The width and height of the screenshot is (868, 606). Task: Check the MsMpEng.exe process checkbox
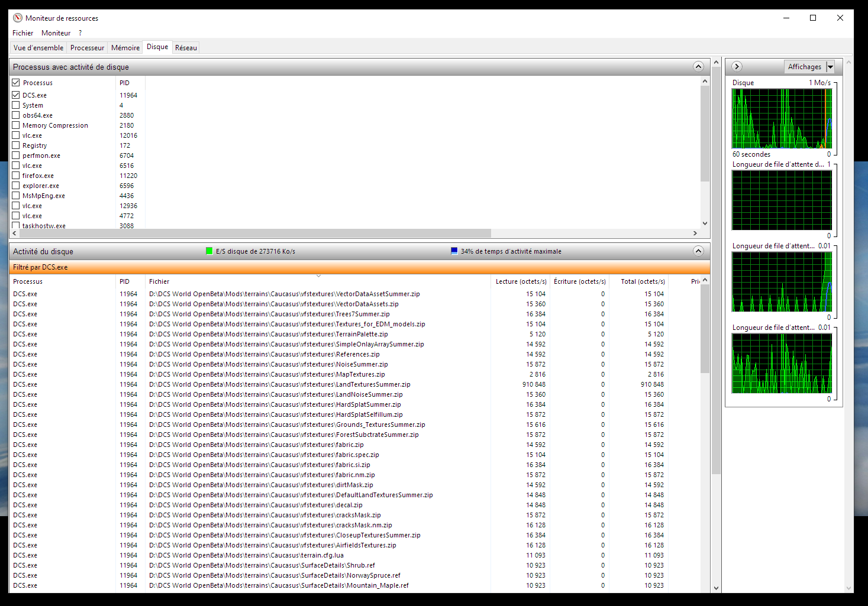(16, 195)
